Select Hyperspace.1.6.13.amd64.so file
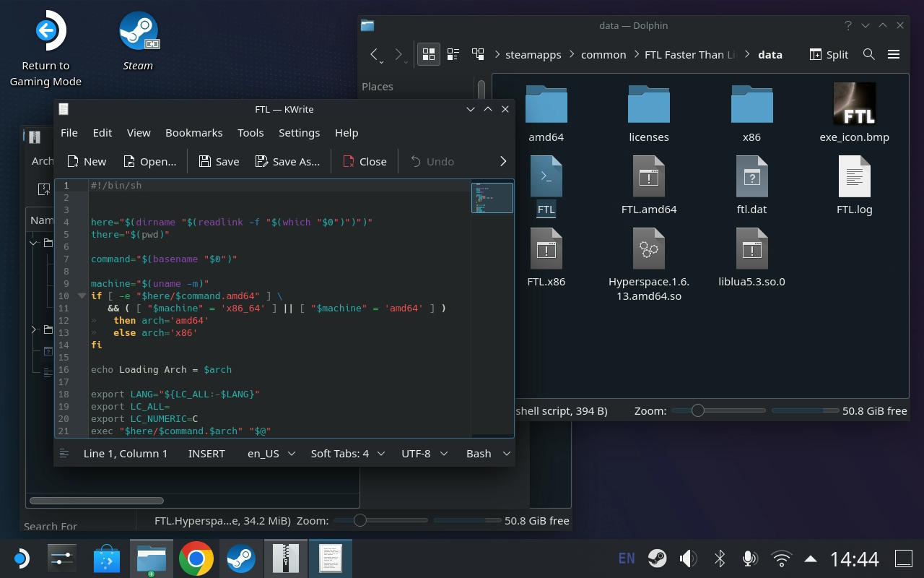Image resolution: width=924 pixels, height=578 pixels. tap(649, 264)
